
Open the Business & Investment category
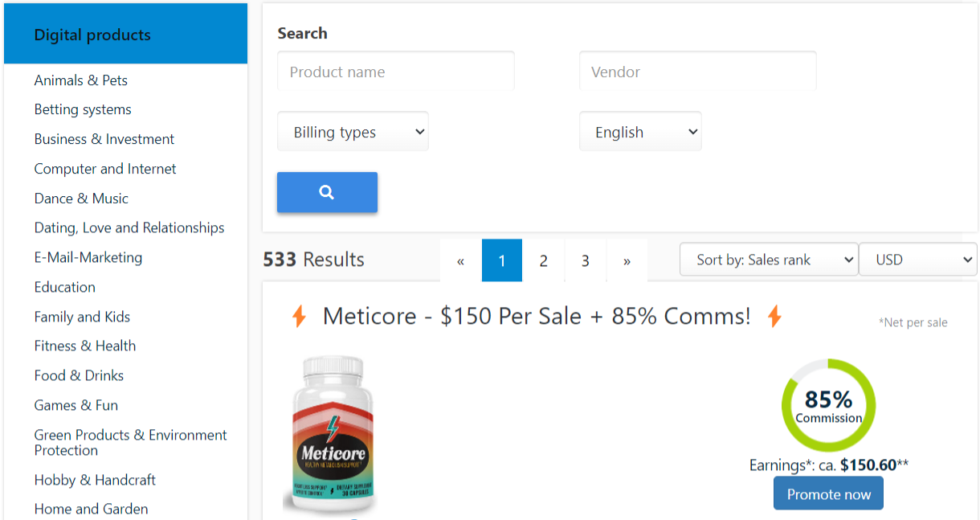pyautogui.click(x=104, y=139)
